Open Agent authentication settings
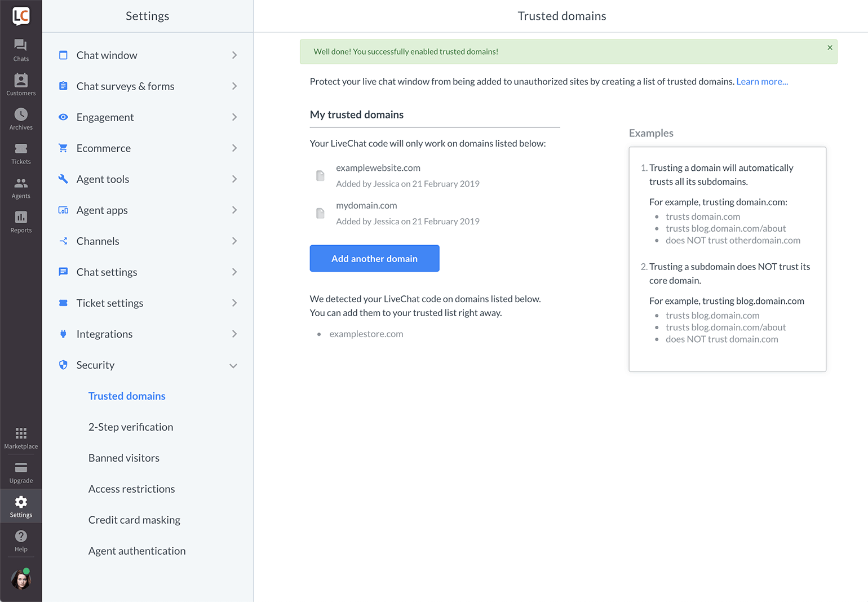Viewport: 868px width, 602px height. [137, 551]
